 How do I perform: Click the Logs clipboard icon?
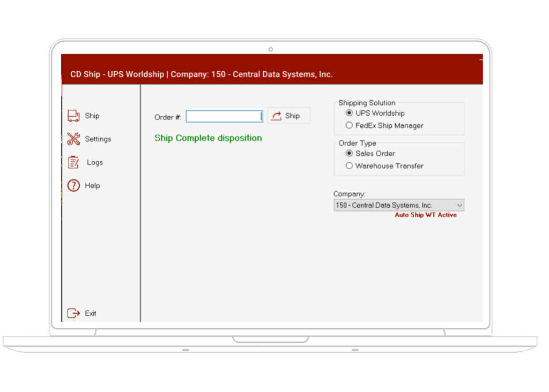pos(73,162)
